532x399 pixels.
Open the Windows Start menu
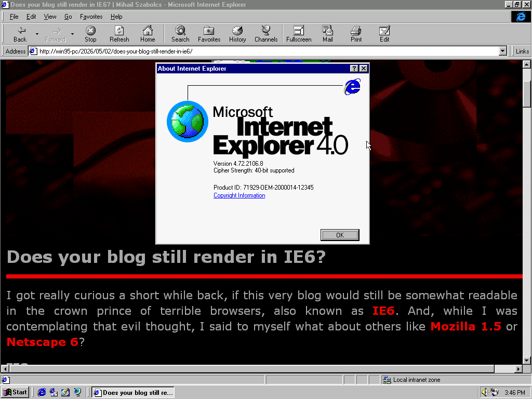pos(15,393)
